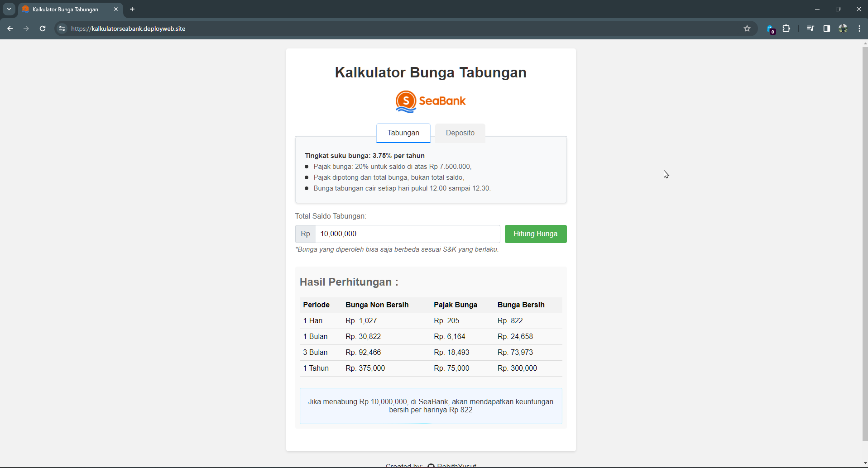
Task: Open the tab search dropdown arrow
Action: pos(9,9)
